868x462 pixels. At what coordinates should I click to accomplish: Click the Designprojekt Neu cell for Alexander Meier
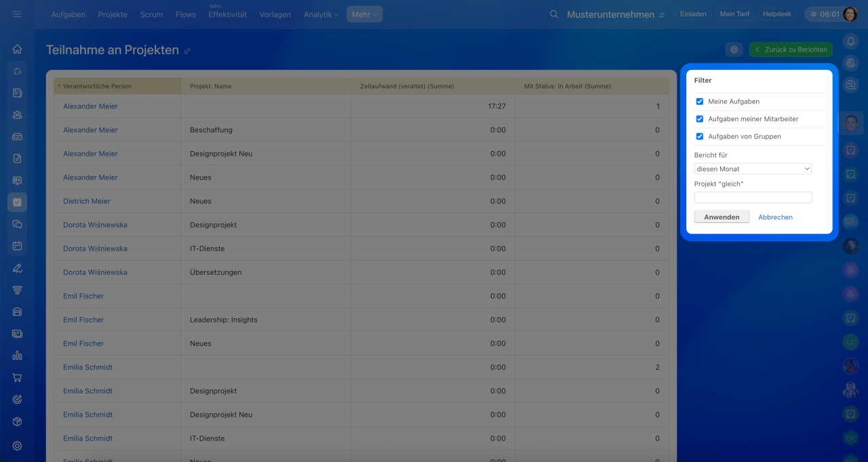266,154
